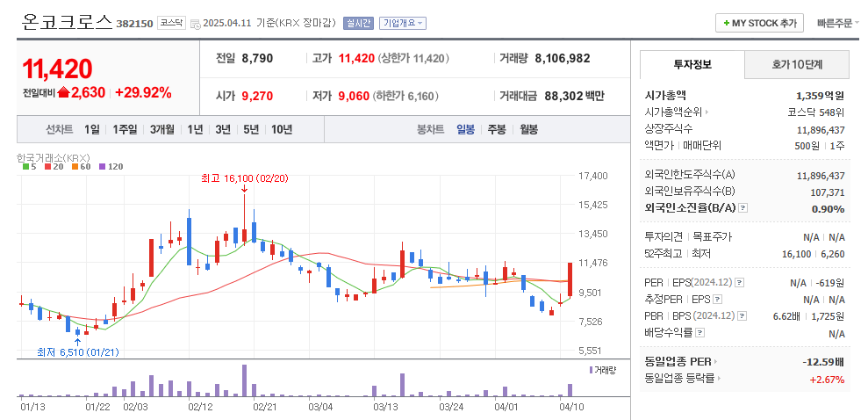
Task: Select 일봉 candlestick chart
Action: (x=465, y=130)
